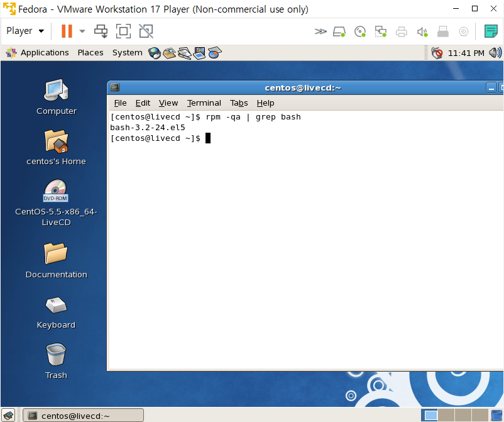
Task: Click the bottom panel trash applet
Action: click(x=497, y=415)
